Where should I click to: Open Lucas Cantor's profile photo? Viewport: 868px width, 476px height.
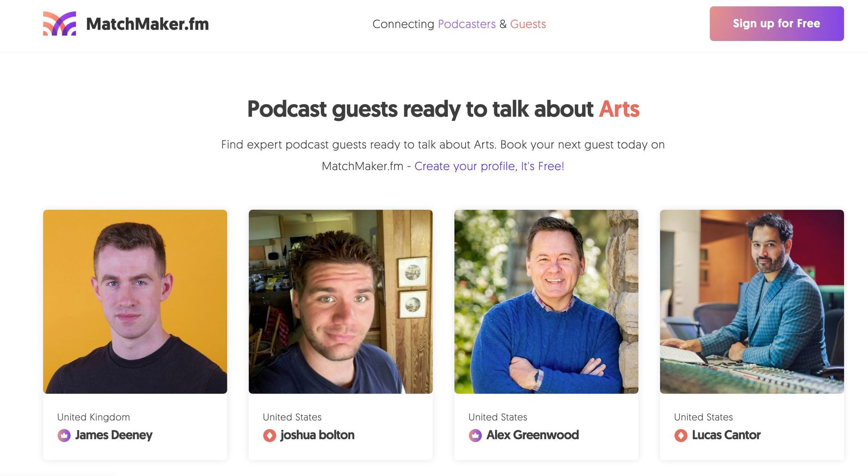pyautogui.click(x=752, y=302)
